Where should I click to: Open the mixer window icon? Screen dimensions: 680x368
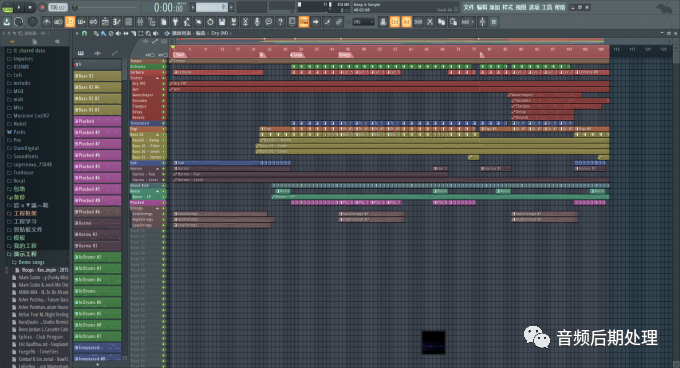tap(140, 22)
